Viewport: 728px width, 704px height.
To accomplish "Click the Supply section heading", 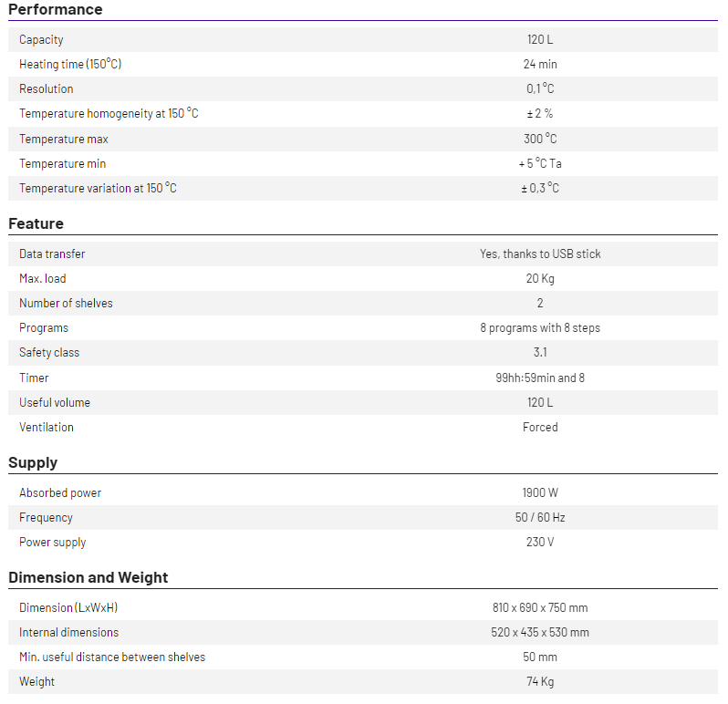I will [x=33, y=462].
